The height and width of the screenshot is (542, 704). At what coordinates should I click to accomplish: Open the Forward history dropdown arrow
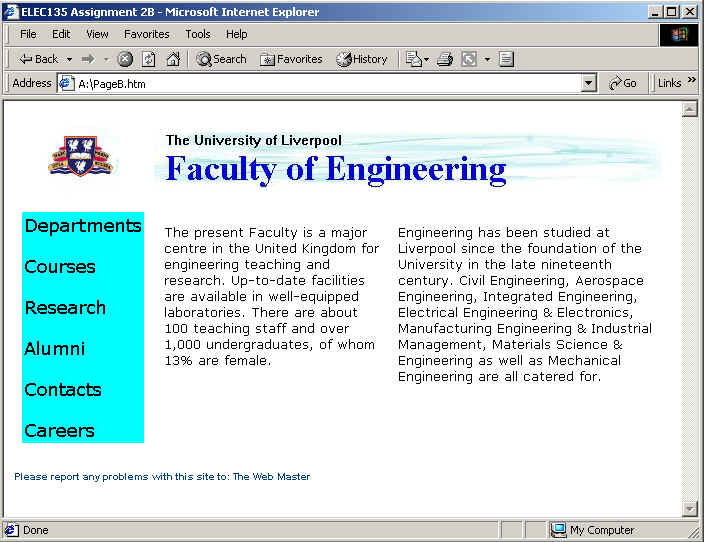coord(106,59)
